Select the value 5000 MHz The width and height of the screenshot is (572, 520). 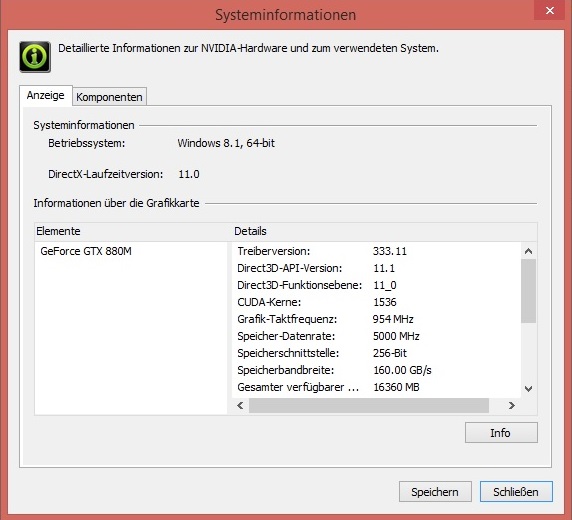click(x=396, y=336)
